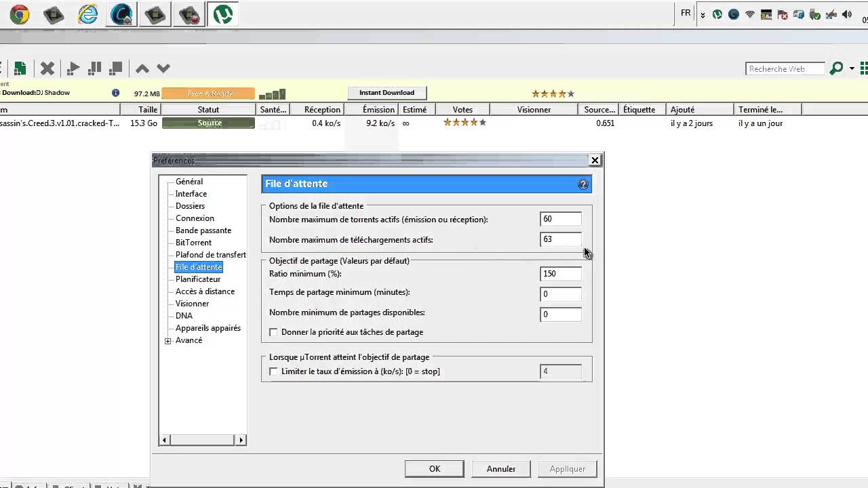Select Connexion in preferences tree
Image resolution: width=868 pixels, height=488 pixels.
tap(195, 218)
